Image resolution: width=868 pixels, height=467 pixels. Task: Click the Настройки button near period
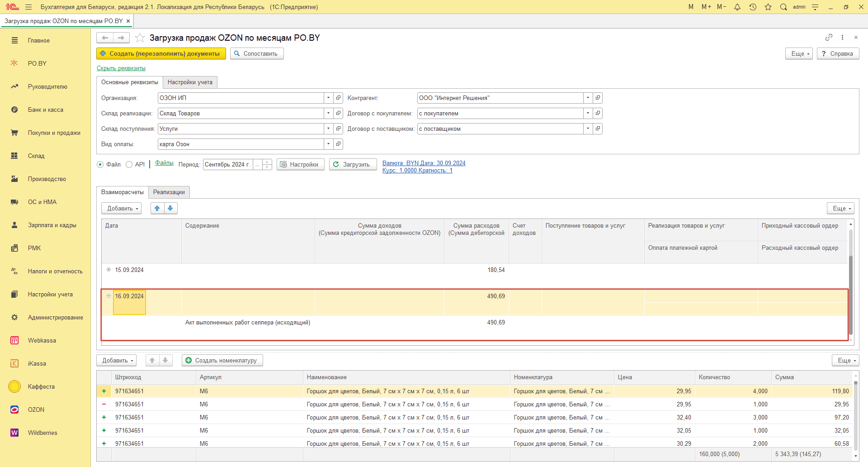coord(300,164)
